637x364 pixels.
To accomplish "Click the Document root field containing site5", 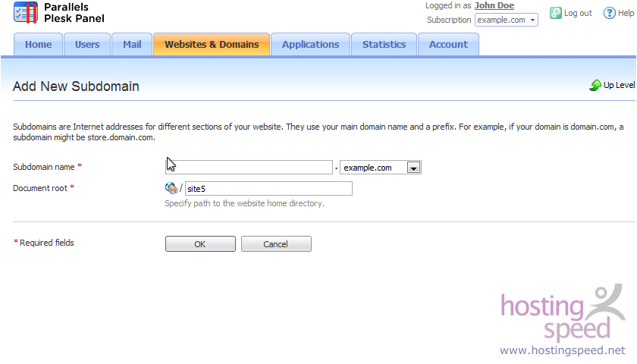I will (268, 189).
